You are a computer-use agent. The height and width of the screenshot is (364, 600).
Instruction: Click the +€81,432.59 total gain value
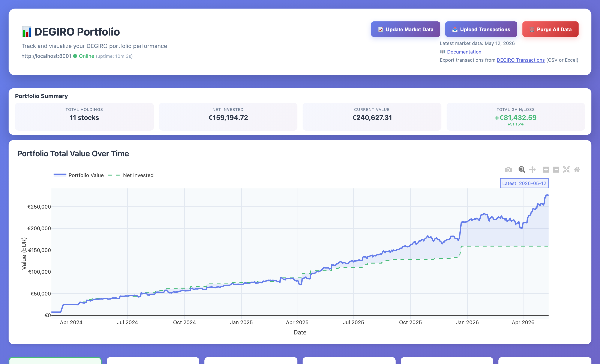pyautogui.click(x=516, y=118)
